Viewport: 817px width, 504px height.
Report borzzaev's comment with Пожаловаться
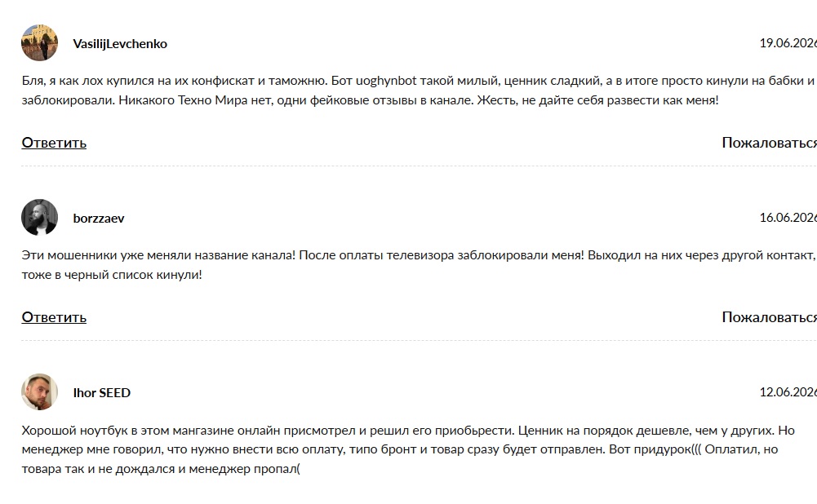[x=769, y=317]
